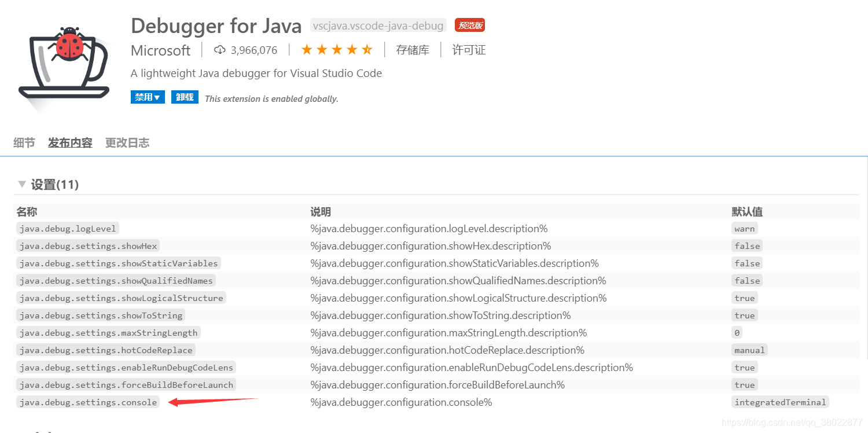Click the 名称 column header
868x433 pixels.
(x=27, y=212)
